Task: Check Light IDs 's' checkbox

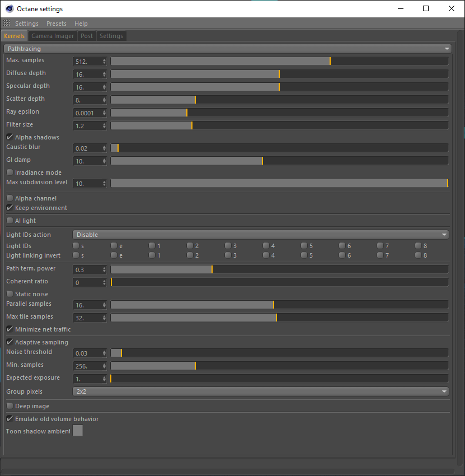Action: point(76,245)
